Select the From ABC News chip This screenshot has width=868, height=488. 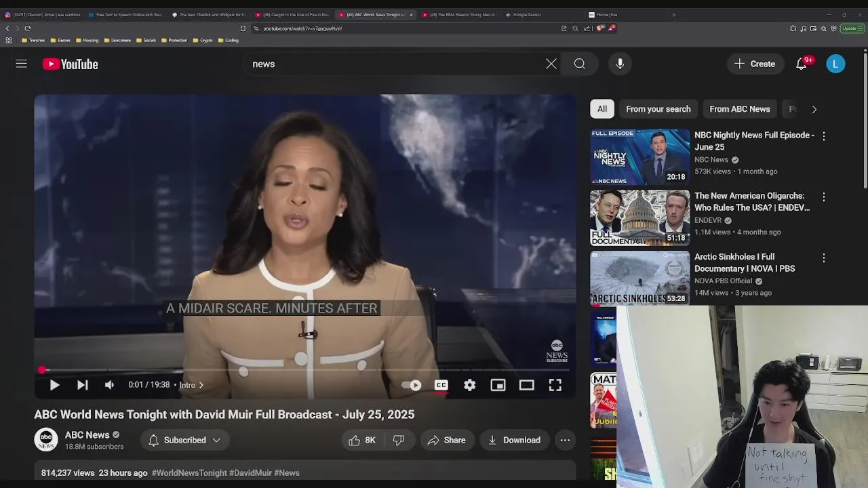coord(739,109)
